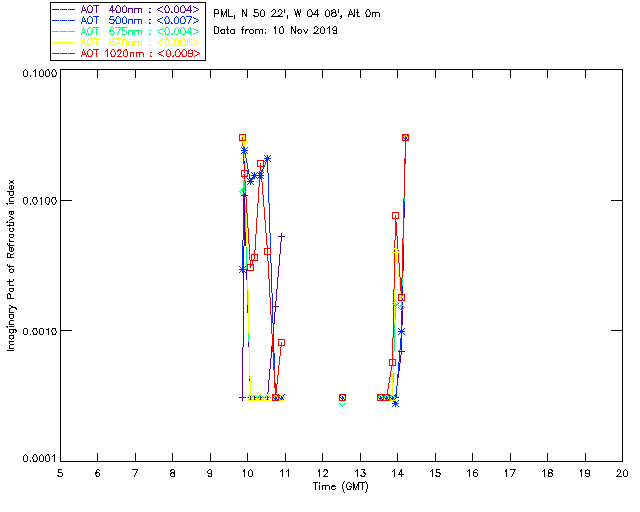Click the topmost red square marker after 14 GMT

405,138
